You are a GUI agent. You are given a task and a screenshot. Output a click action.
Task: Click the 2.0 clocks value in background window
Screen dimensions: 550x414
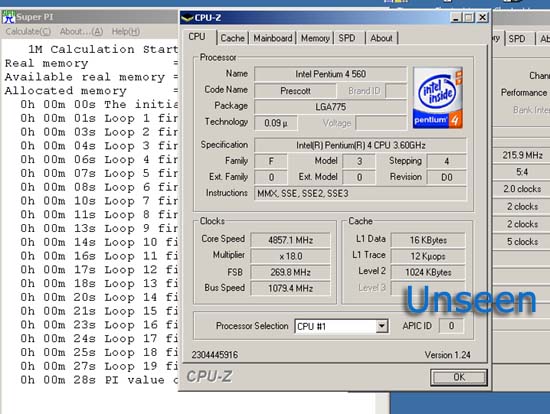click(x=522, y=189)
